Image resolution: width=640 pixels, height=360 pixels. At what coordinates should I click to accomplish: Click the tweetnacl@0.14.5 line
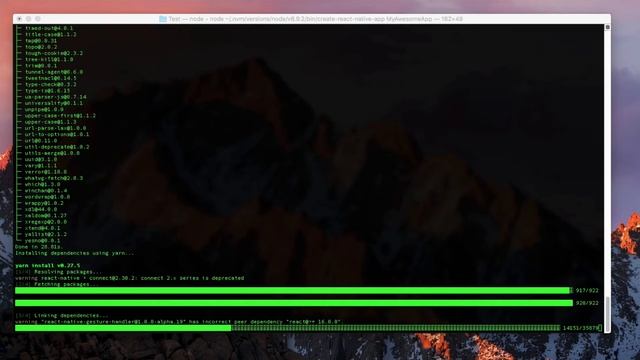click(x=51, y=78)
